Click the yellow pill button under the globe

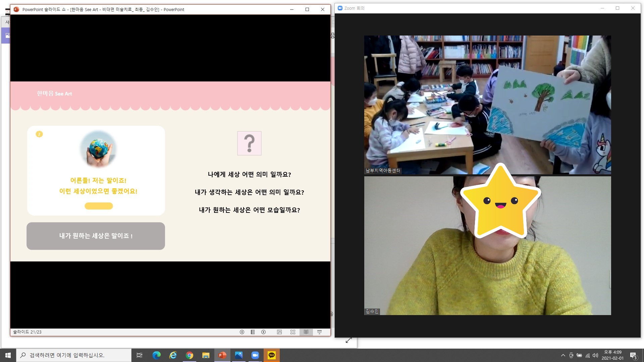point(99,206)
